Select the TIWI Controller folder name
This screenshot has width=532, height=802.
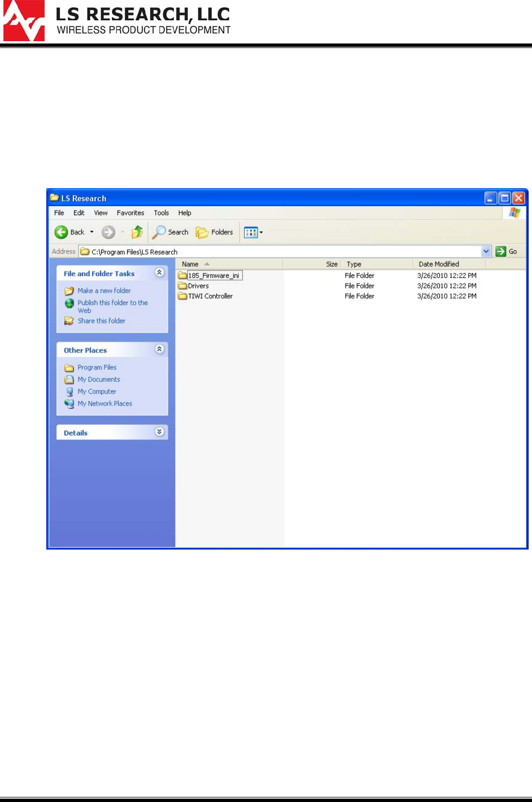click(x=210, y=296)
